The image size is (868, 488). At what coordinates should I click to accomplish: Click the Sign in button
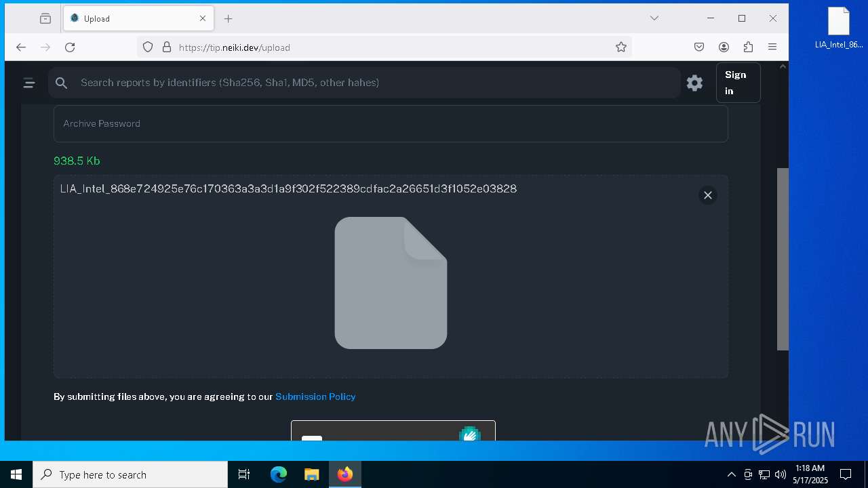738,83
